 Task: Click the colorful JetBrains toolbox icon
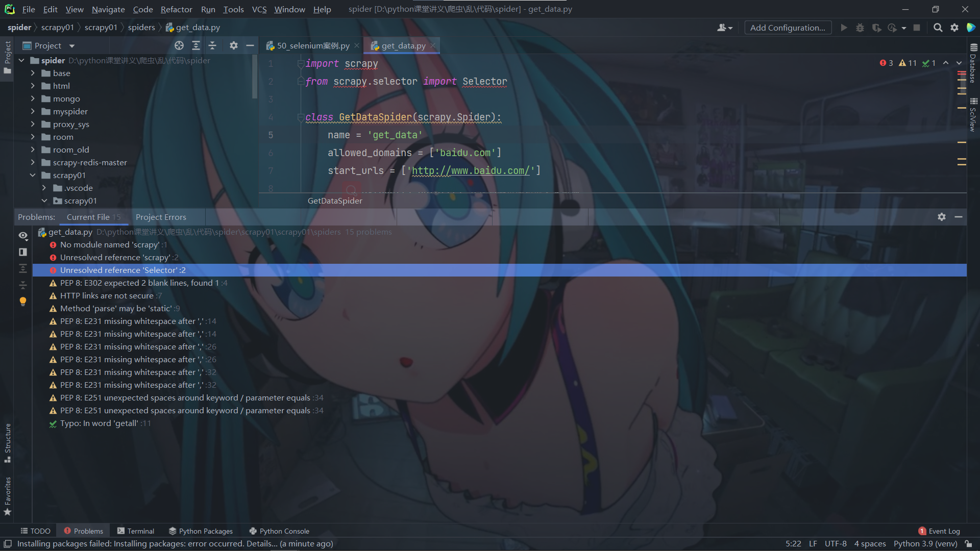click(971, 28)
